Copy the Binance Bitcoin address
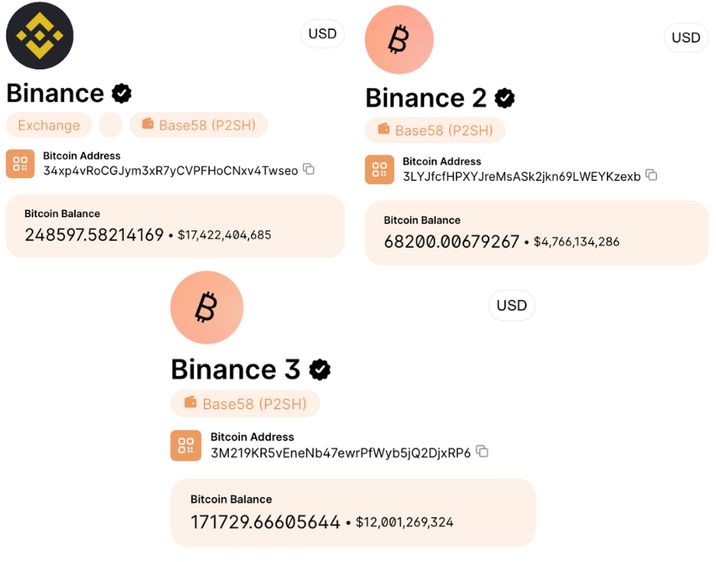The height and width of the screenshot is (562, 716). pos(309,170)
